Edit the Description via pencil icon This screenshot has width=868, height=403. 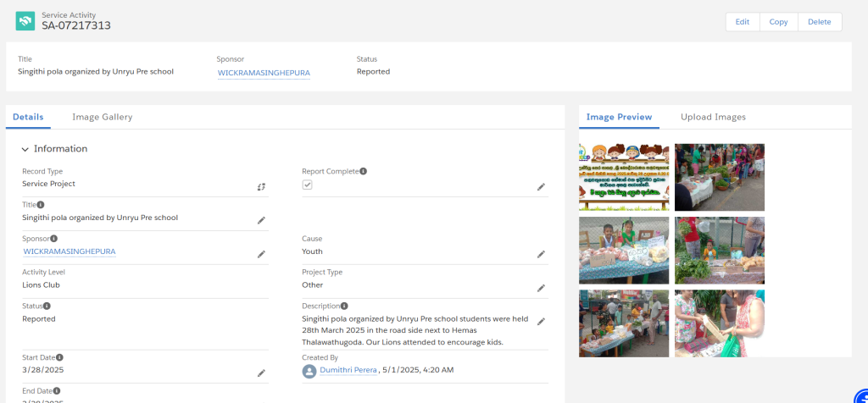click(x=541, y=322)
